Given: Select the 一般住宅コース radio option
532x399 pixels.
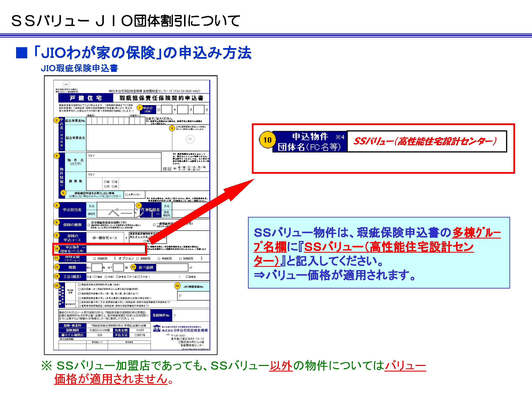Looking at the screenshot, I should click(x=94, y=238).
